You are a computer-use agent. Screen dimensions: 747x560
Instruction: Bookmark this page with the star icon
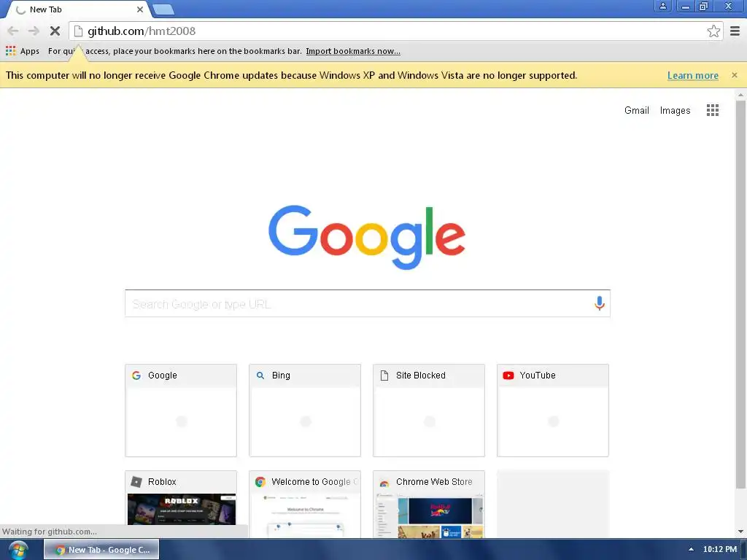(x=713, y=31)
